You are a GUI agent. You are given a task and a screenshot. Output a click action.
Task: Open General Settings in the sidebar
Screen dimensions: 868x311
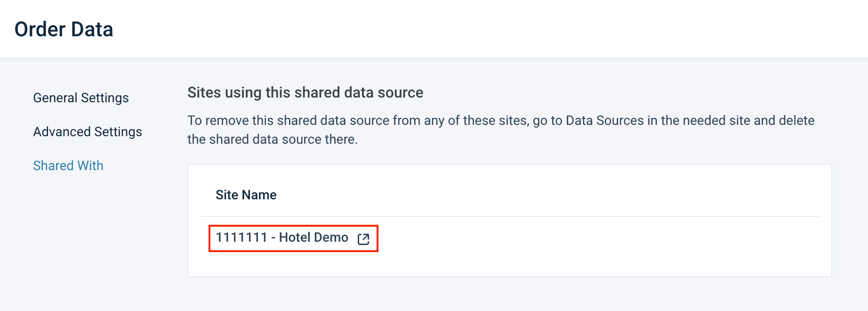pyautogui.click(x=80, y=98)
